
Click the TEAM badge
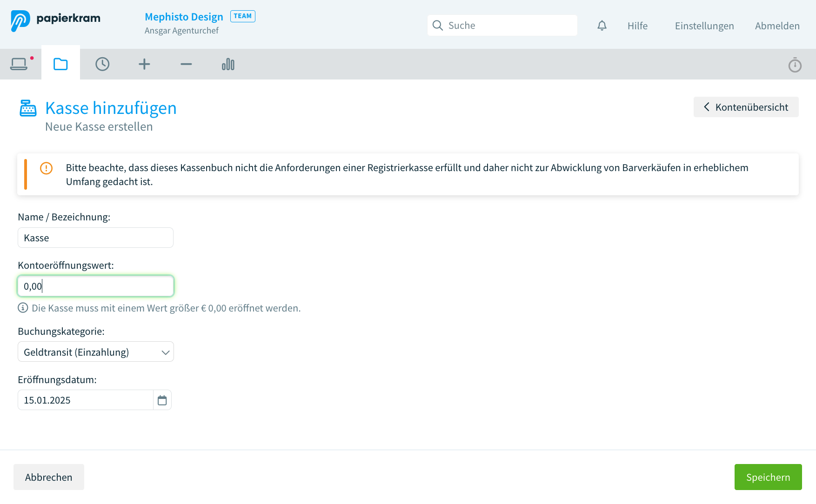[x=242, y=16]
